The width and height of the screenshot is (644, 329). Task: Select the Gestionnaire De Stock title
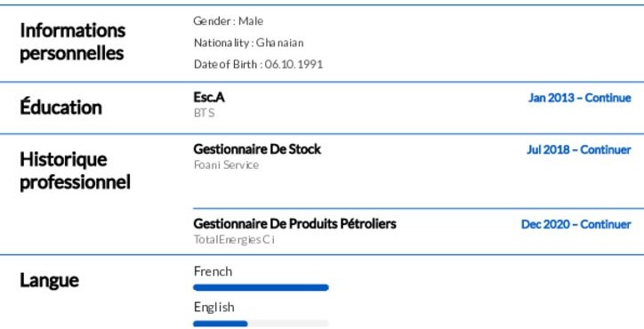(257, 149)
